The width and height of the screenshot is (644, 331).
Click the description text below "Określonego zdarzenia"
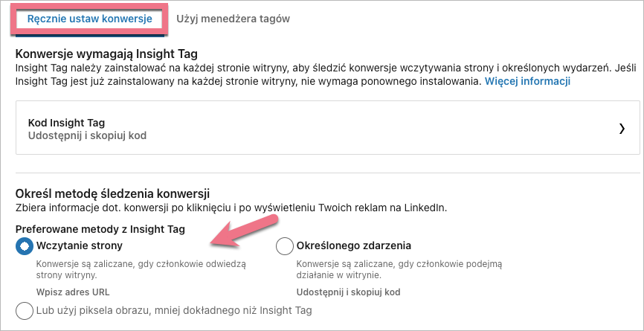point(399,269)
